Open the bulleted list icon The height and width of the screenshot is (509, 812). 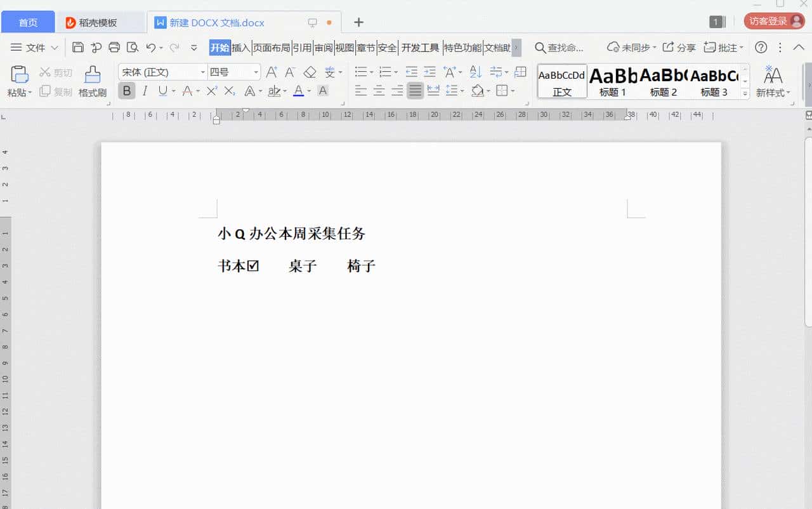(361, 72)
